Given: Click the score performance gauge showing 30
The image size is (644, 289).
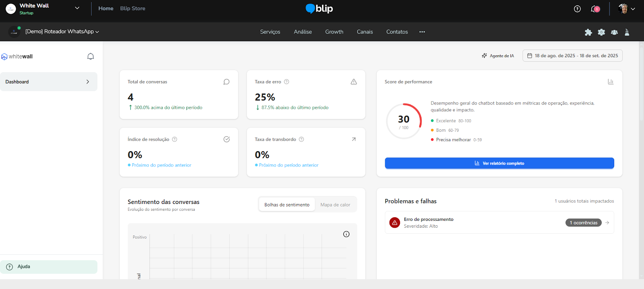Looking at the screenshot, I should click(x=404, y=121).
